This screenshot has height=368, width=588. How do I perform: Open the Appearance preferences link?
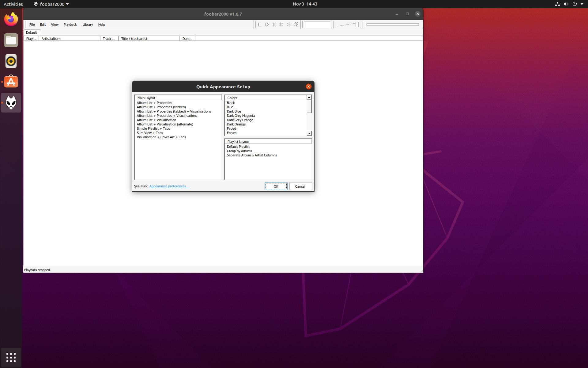pos(169,186)
